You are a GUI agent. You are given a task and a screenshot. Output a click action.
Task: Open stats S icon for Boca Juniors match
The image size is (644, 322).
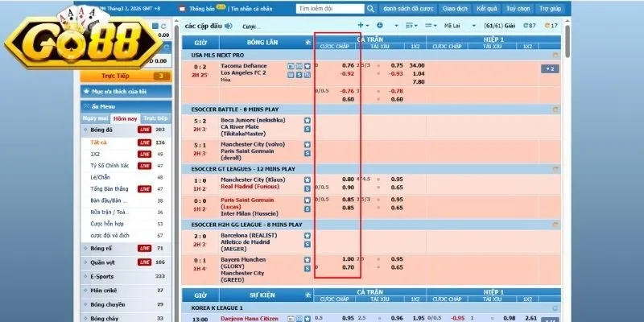(308, 129)
